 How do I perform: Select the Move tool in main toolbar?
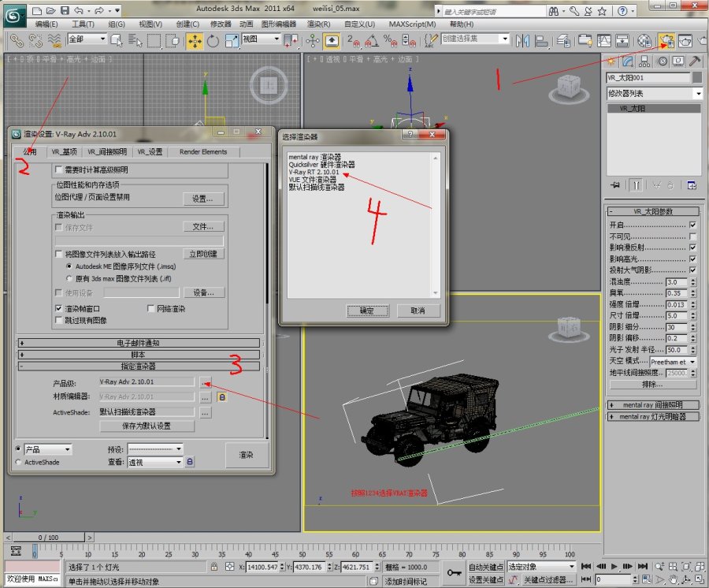tap(195, 41)
